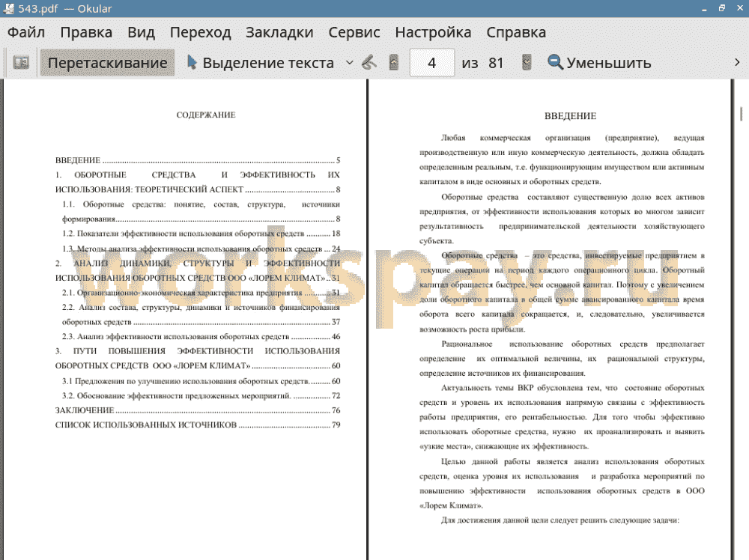
Task: Open the selection tool dropdown arrow
Action: (350, 63)
